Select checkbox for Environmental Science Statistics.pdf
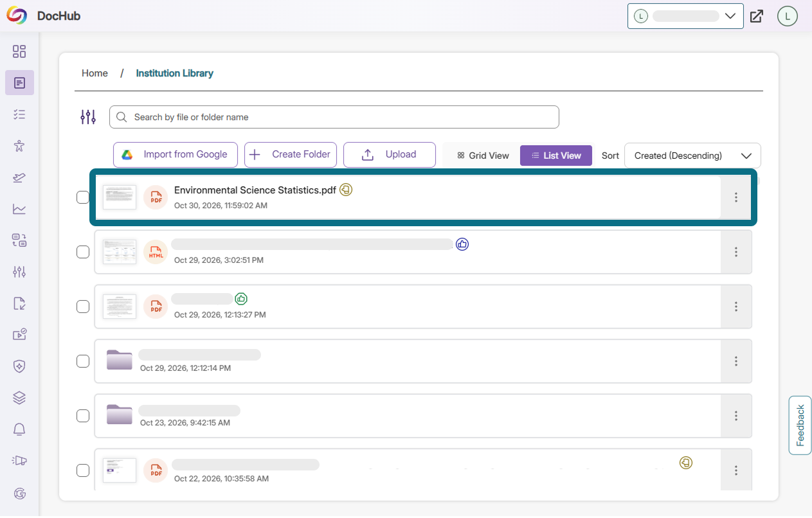The height and width of the screenshot is (518, 812). 83,197
